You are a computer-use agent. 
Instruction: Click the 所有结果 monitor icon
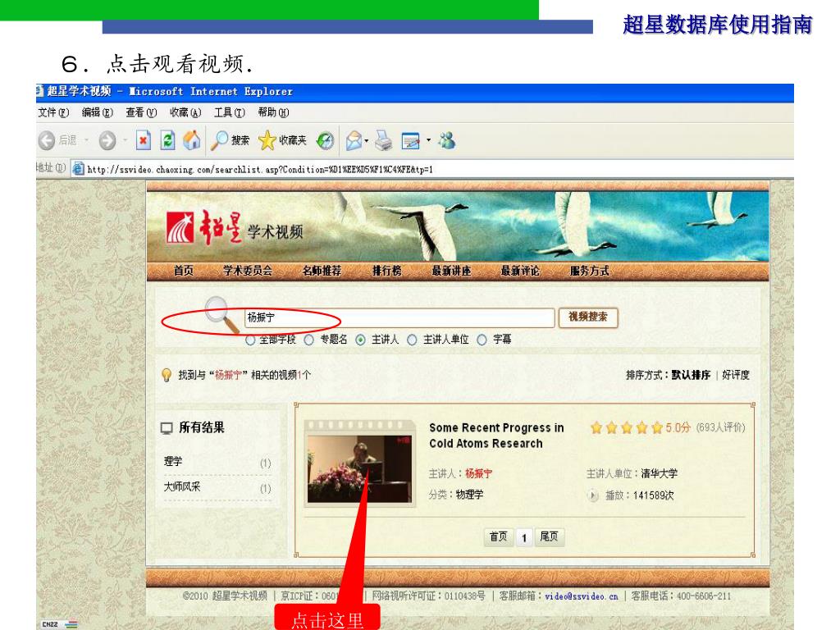click(x=167, y=427)
